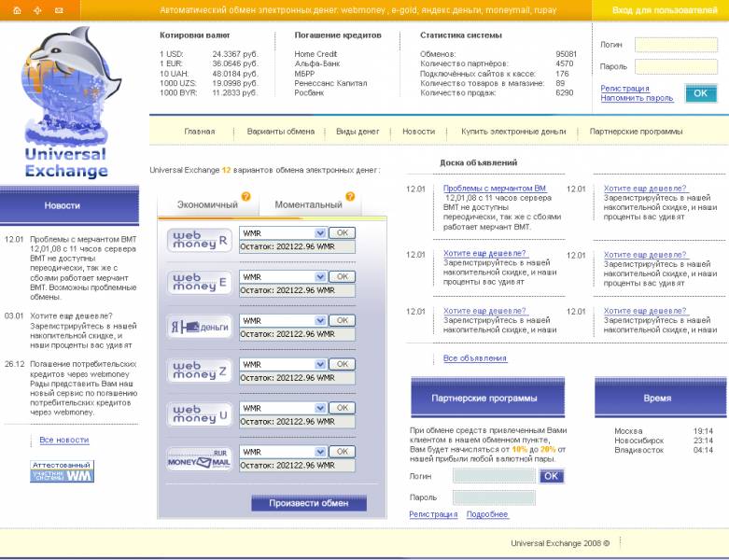This screenshot has height=560, width=729.
Task: Open Партнерские программы menu item
Action: coord(636,132)
